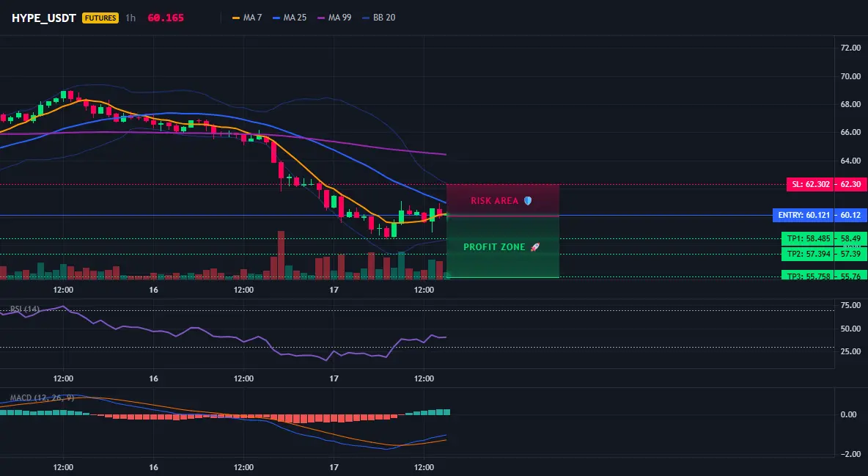Image resolution: width=868 pixels, height=476 pixels.
Task: Click the current price 60.165
Action: (166, 18)
